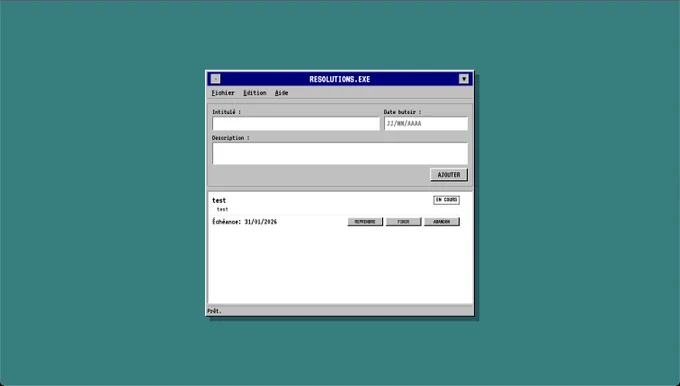Screen dimensions: 680x386
Task: Open the Edition menu
Action: pos(255,93)
